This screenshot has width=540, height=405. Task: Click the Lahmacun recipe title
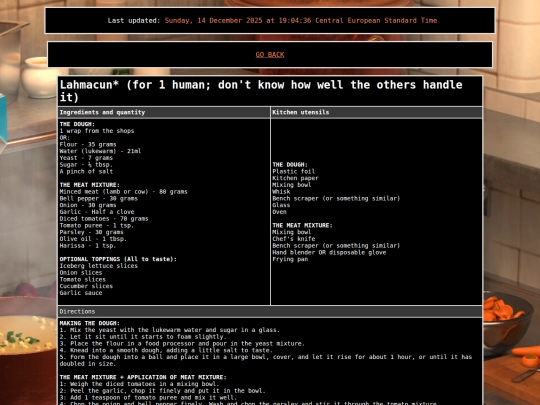(261, 91)
